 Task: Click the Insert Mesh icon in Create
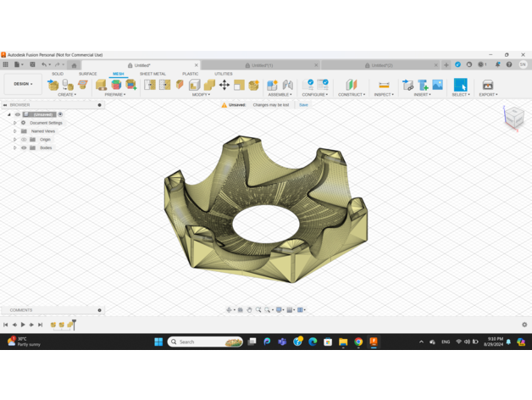pos(53,85)
